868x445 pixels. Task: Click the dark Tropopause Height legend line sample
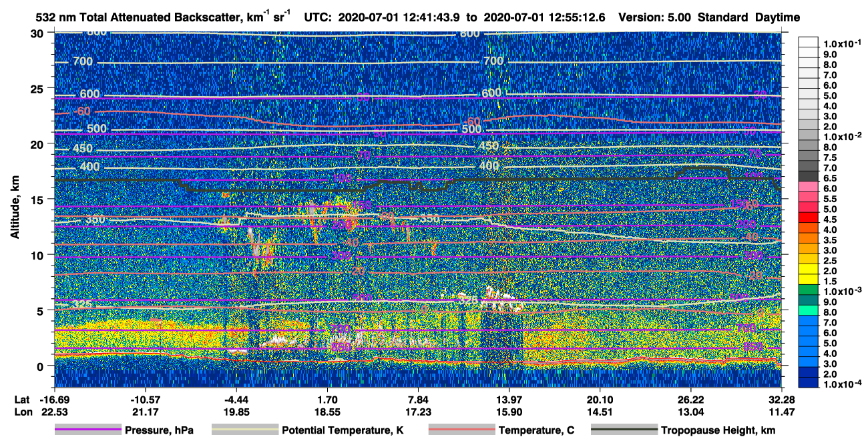tap(624, 430)
